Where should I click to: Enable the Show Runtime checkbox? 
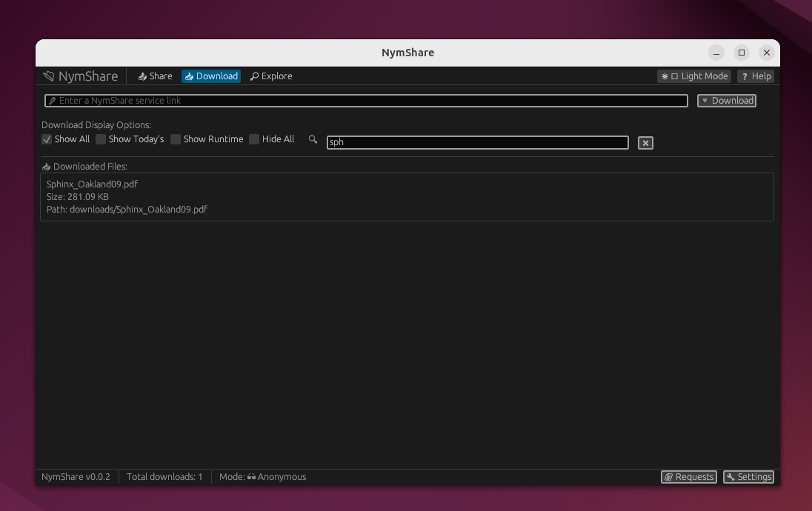pos(176,139)
